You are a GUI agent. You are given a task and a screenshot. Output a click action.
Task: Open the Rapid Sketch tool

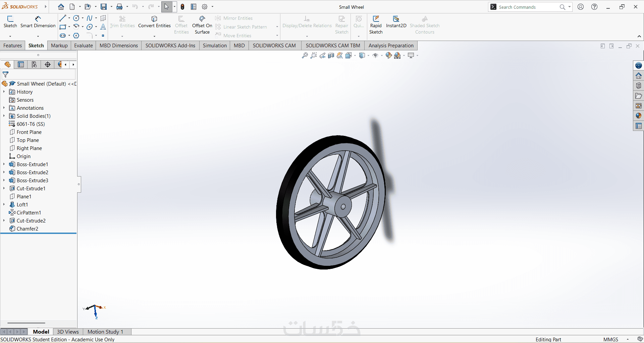tap(376, 25)
